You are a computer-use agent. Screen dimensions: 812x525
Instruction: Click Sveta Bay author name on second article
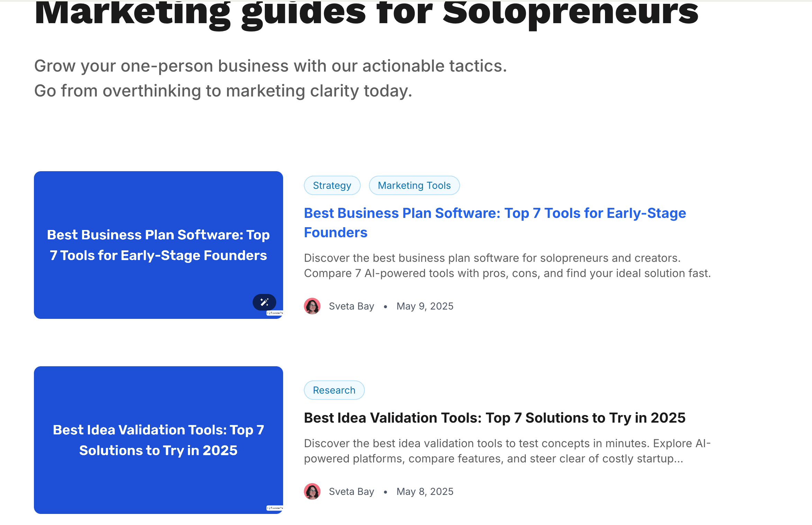tap(352, 491)
